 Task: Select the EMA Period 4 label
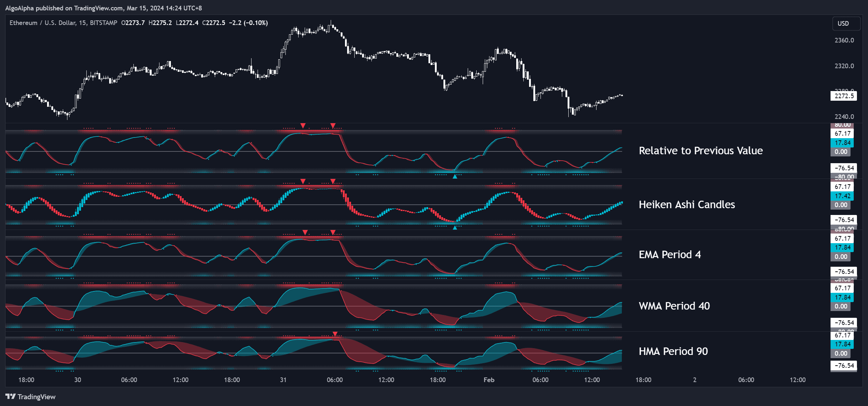[x=670, y=255]
